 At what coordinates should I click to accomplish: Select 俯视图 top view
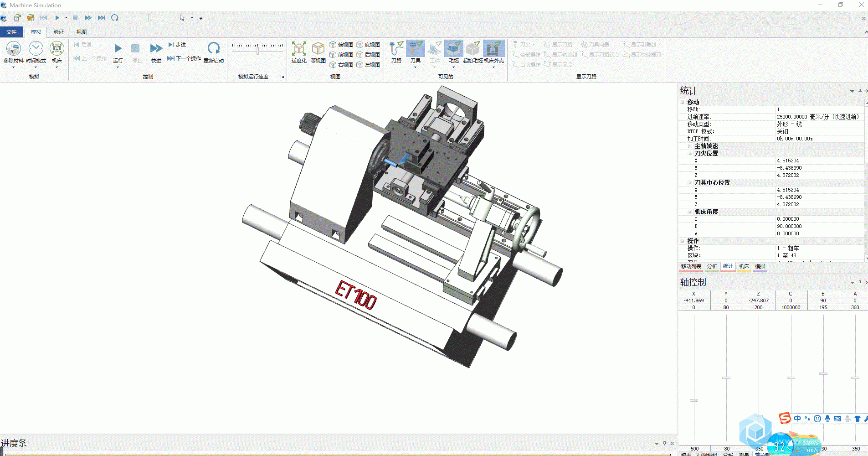click(341, 45)
